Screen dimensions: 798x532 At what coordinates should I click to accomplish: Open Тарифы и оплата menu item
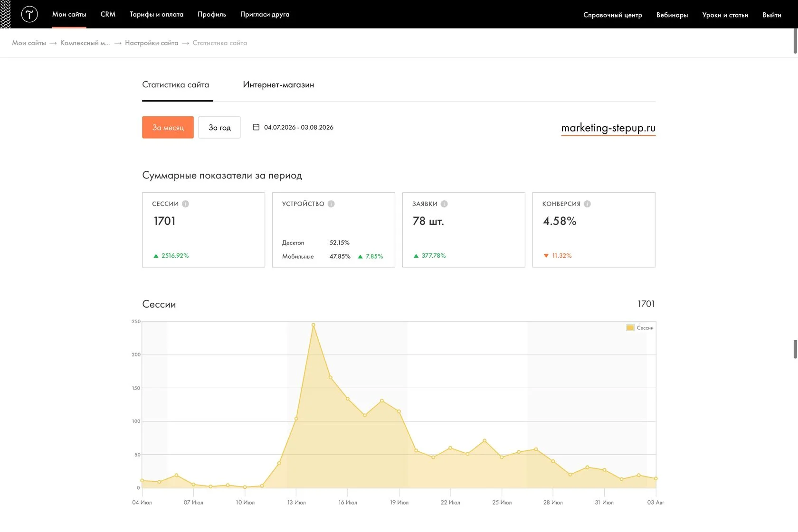156,14
